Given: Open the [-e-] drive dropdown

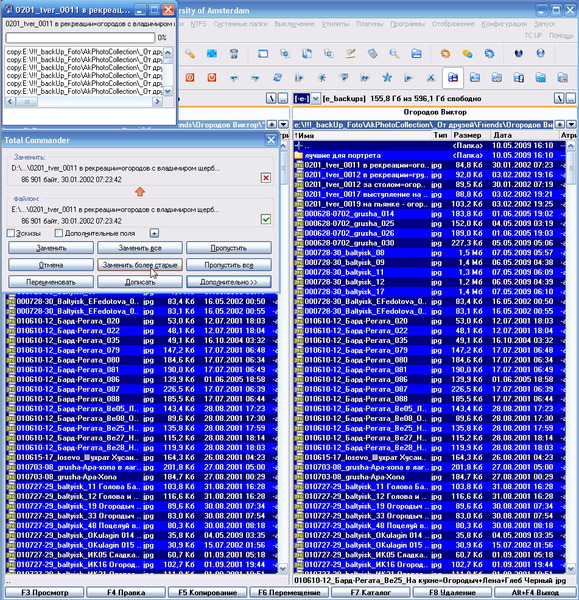Looking at the screenshot, I should tap(315, 99).
